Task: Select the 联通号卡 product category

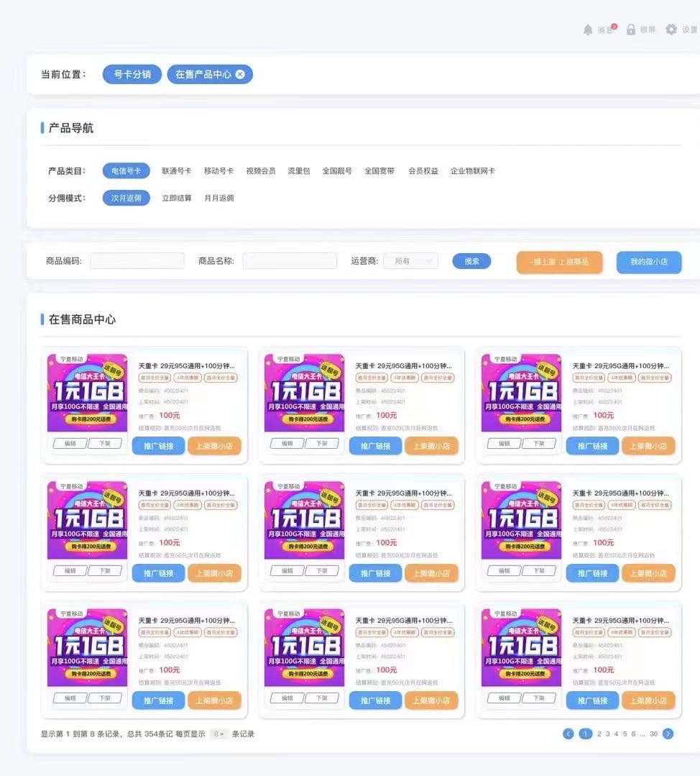Action: click(x=177, y=170)
